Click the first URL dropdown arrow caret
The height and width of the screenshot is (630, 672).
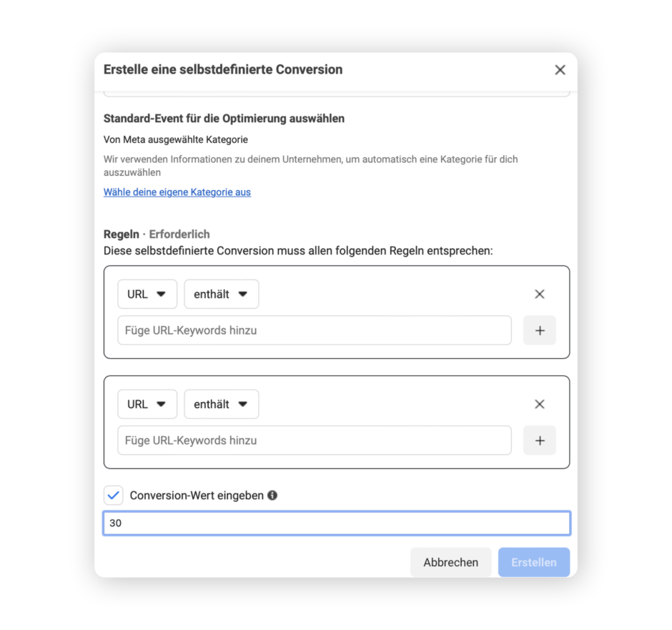click(161, 294)
